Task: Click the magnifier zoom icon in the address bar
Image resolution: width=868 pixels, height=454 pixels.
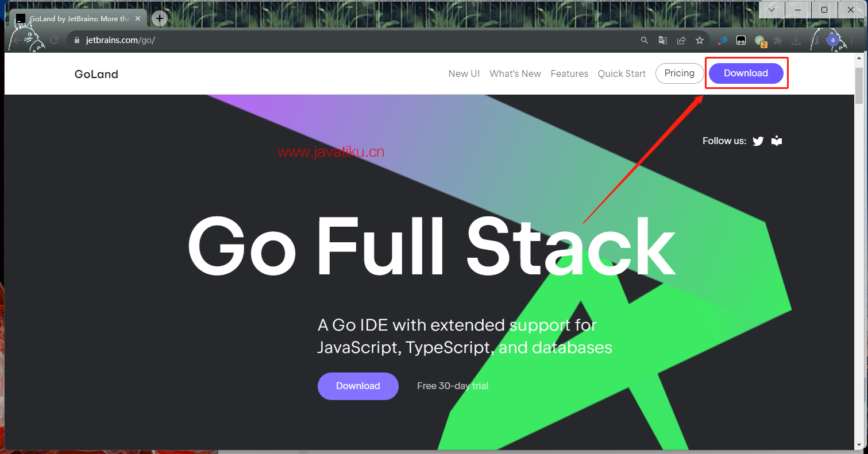Action: [x=645, y=40]
